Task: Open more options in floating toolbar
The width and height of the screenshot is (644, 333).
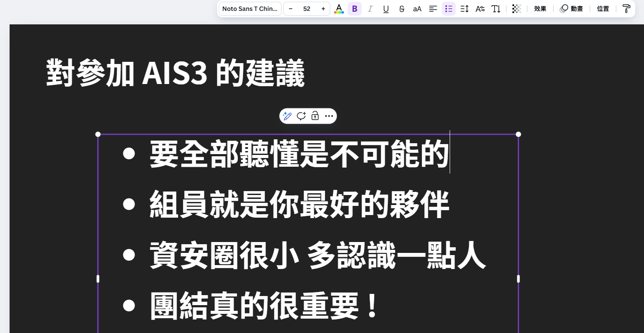Action: click(329, 116)
